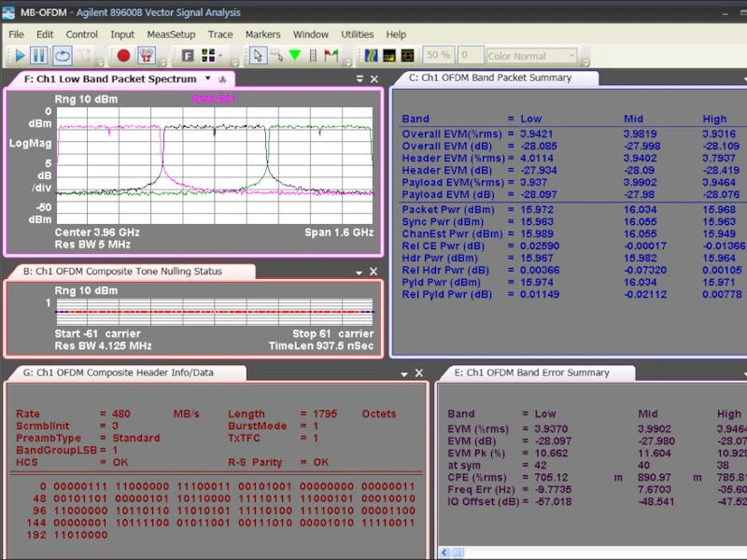Select the OFDM Band Packet Summary tab
Viewport: 747px width, 560px height.
click(x=489, y=78)
